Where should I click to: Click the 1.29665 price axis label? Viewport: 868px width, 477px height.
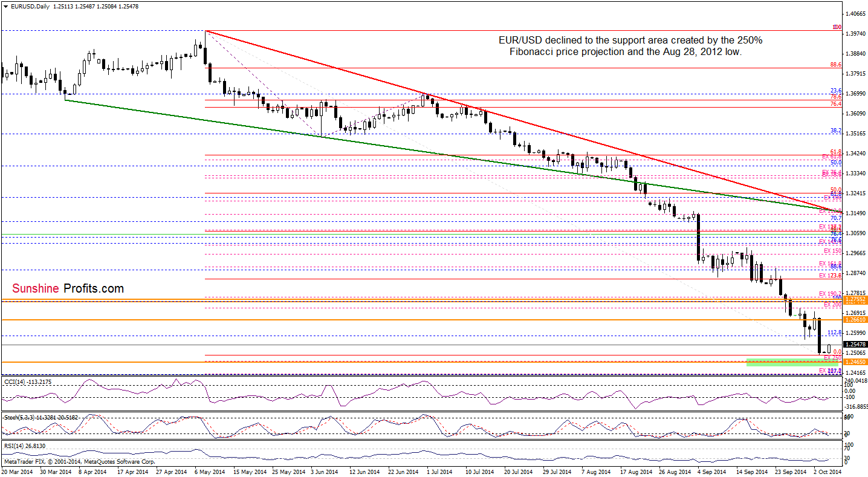point(857,253)
